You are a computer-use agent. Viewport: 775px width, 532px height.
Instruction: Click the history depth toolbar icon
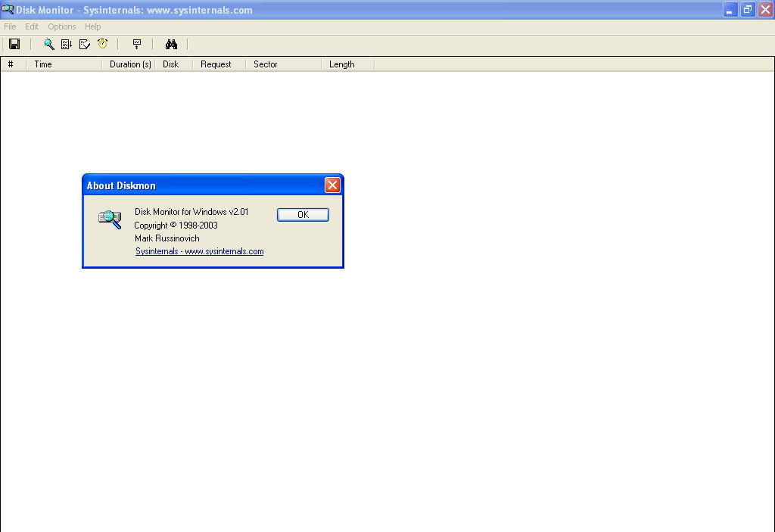(137, 44)
